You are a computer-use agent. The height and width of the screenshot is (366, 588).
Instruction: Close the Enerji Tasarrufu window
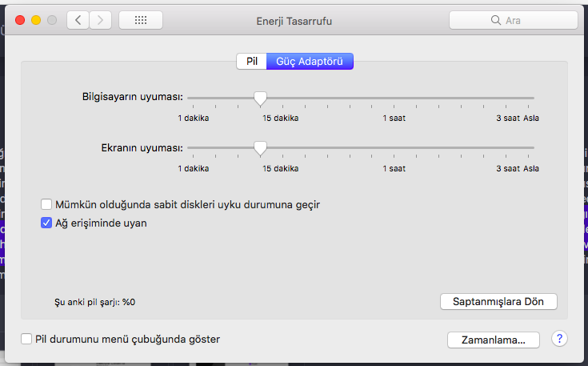click(20, 20)
